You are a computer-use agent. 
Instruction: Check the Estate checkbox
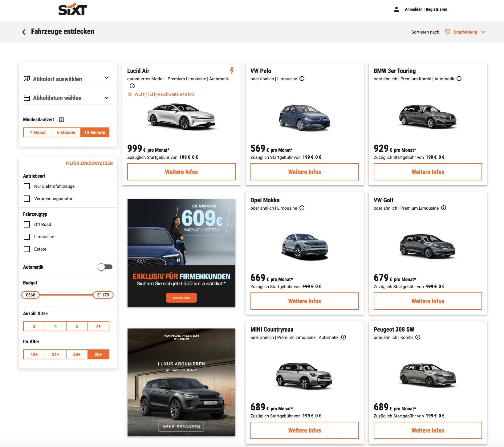click(27, 249)
